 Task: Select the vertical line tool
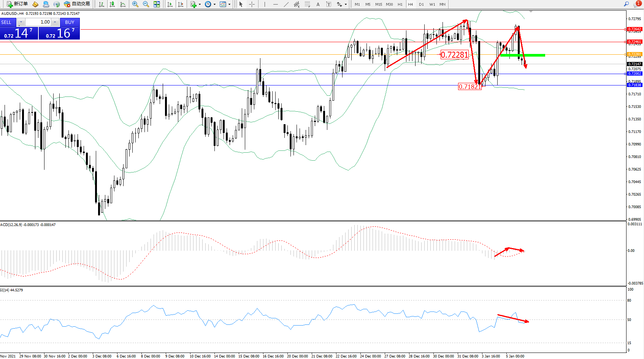[265, 4]
